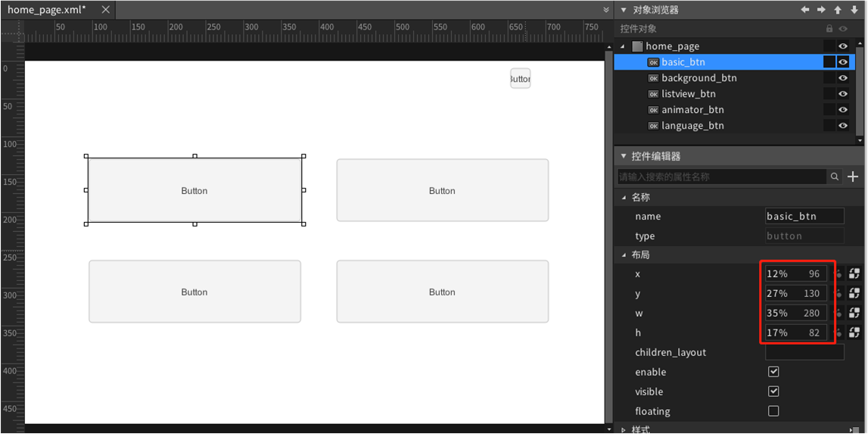Click the OK icon of background_btn
Screen dimensions: 868x434
(x=654, y=78)
